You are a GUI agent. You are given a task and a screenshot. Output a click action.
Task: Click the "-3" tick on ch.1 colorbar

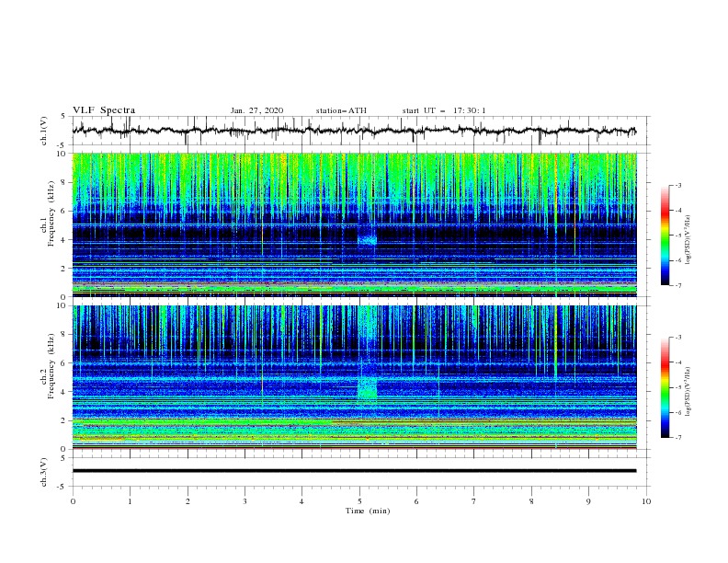coord(678,185)
